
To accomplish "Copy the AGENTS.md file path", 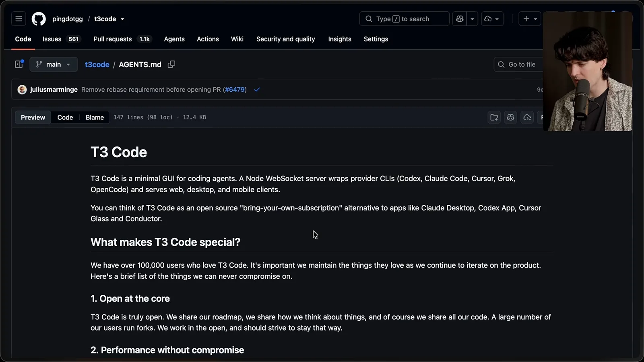I will pyautogui.click(x=171, y=64).
